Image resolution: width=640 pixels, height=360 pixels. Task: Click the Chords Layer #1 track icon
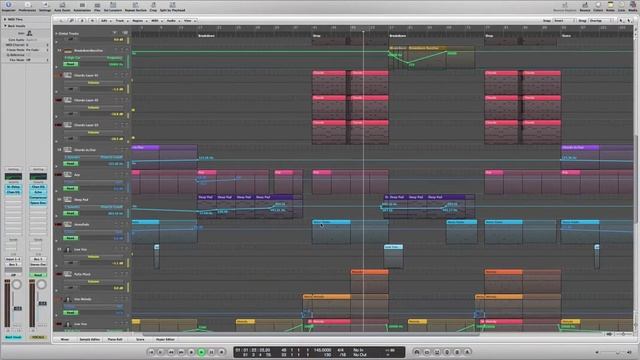[68, 76]
